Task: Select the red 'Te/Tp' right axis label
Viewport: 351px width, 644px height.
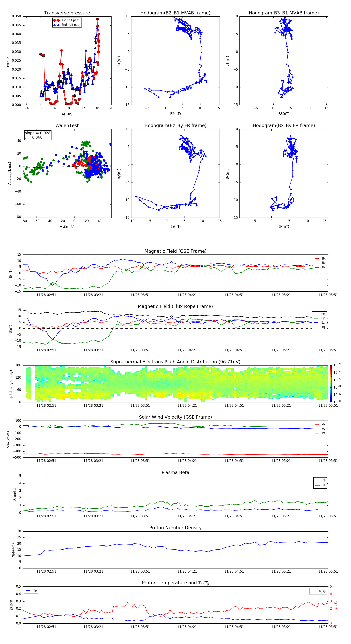Action: coord(336,605)
